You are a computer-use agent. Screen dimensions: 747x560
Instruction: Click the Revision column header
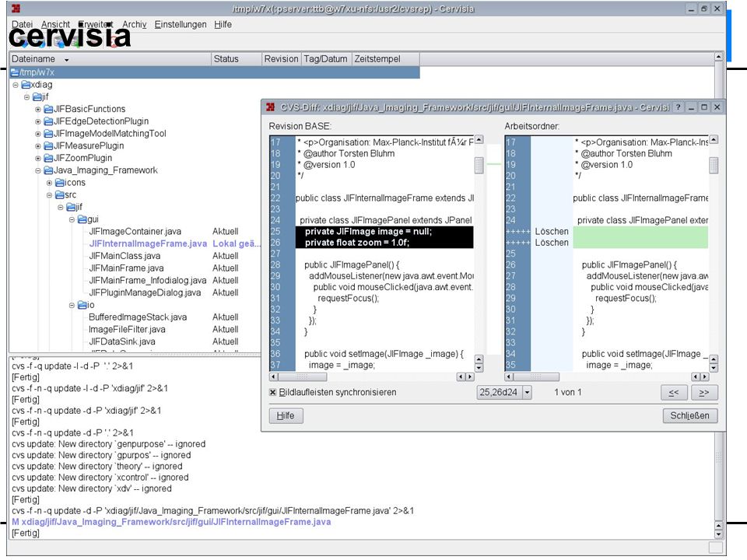pyautogui.click(x=281, y=59)
